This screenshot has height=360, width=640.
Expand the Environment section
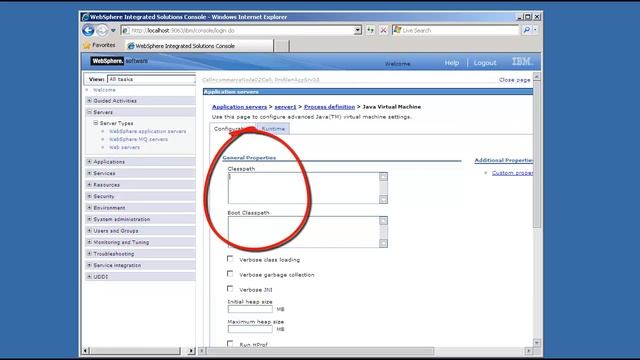pyautogui.click(x=89, y=207)
